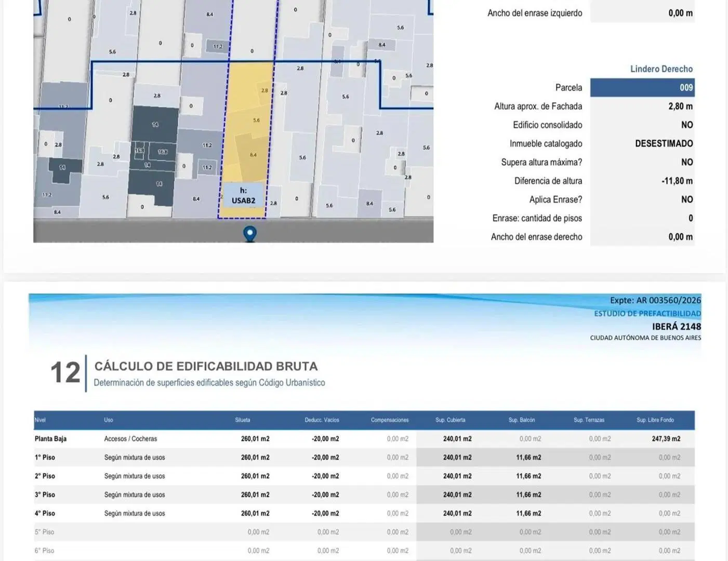Select the '0' value for cantidad de pisos
Screen dimensions: 728x561
[x=691, y=219]
